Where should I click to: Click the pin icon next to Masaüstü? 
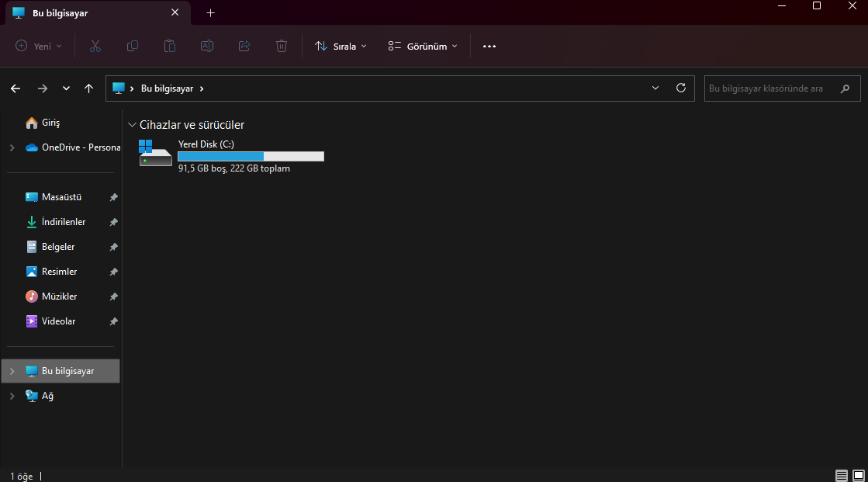point(113,197)
